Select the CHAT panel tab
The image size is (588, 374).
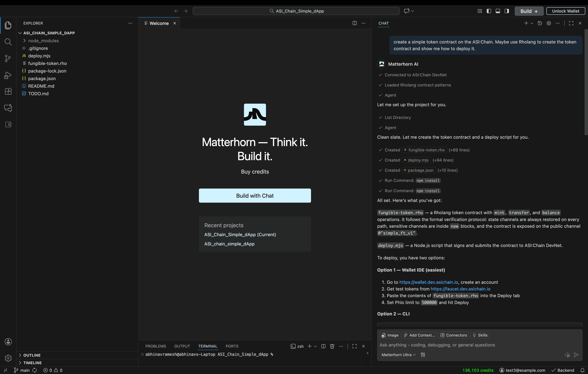[x=384, y=23]
